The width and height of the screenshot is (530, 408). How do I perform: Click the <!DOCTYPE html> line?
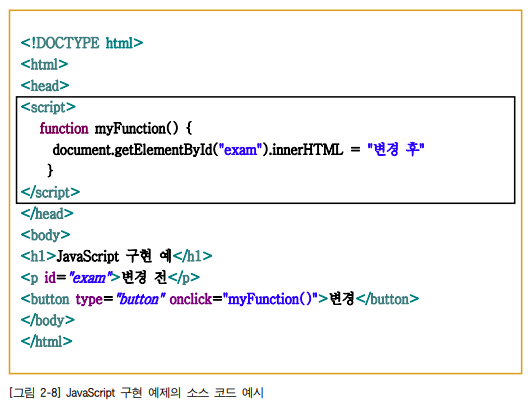[82, 43]
